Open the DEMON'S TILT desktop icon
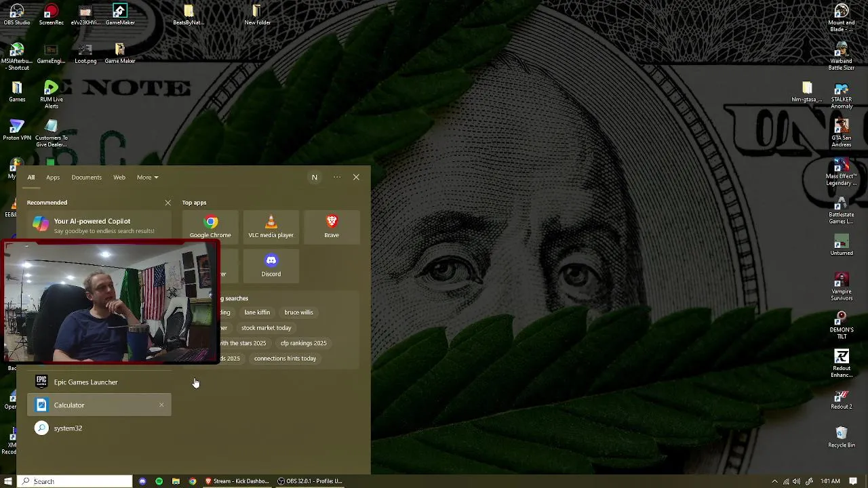The height and width of the screenshot is (488, 868). (x=842, y=326)
